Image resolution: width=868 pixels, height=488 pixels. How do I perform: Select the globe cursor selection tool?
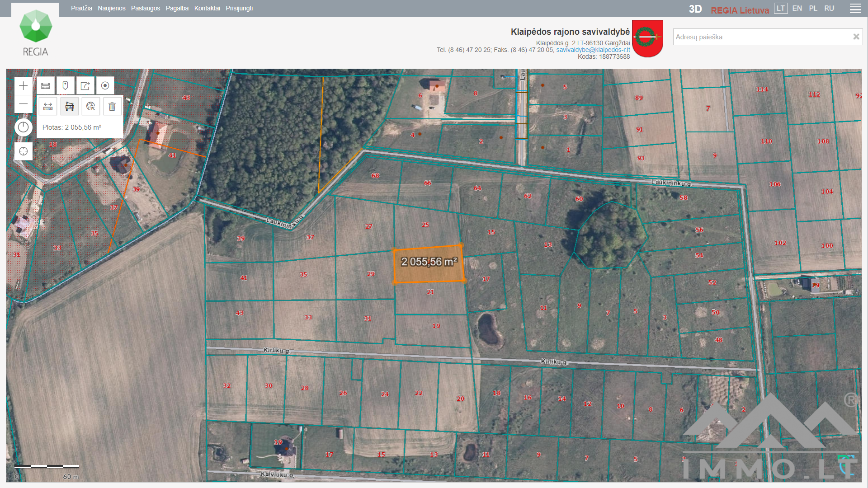(x=91, y=106)
